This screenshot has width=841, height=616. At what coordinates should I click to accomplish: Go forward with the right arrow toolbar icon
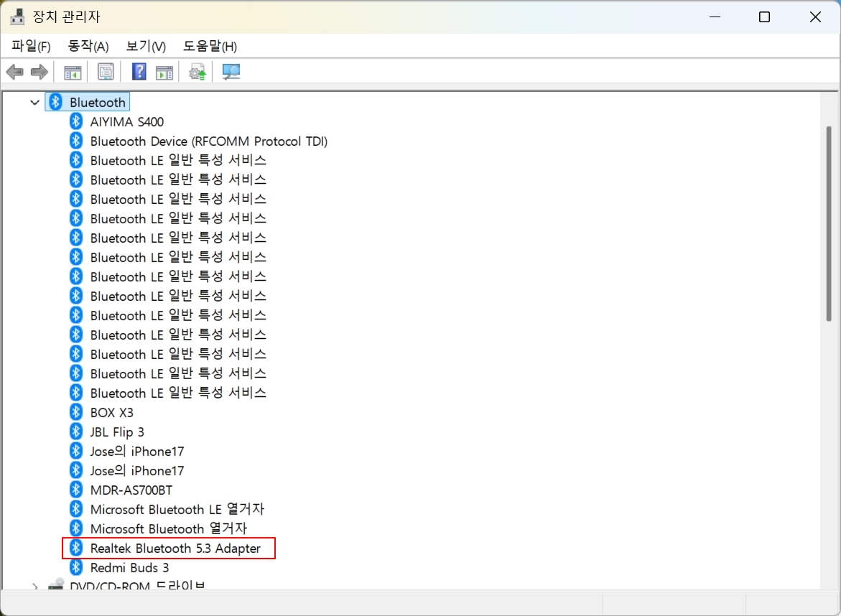tap(40, 72)
